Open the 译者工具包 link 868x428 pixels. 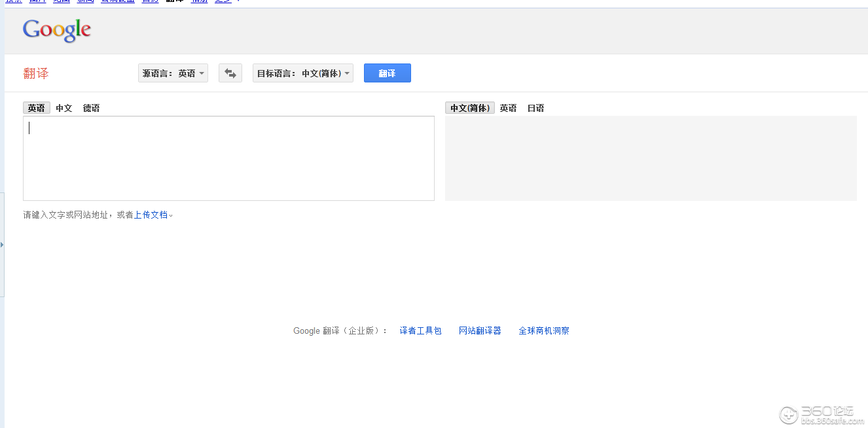(421, 331)
